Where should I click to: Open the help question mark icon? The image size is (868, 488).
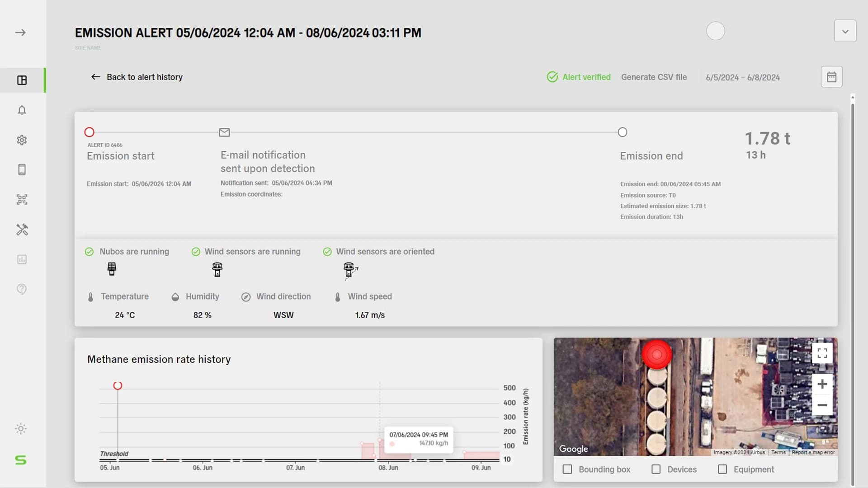click(x=22, y=289)
